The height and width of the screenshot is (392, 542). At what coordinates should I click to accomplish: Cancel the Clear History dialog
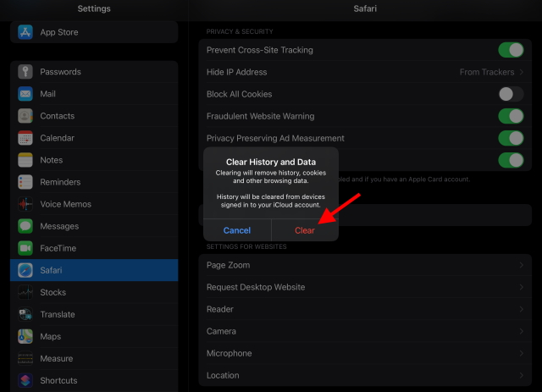pyautogui.click(x=237, y=230)
